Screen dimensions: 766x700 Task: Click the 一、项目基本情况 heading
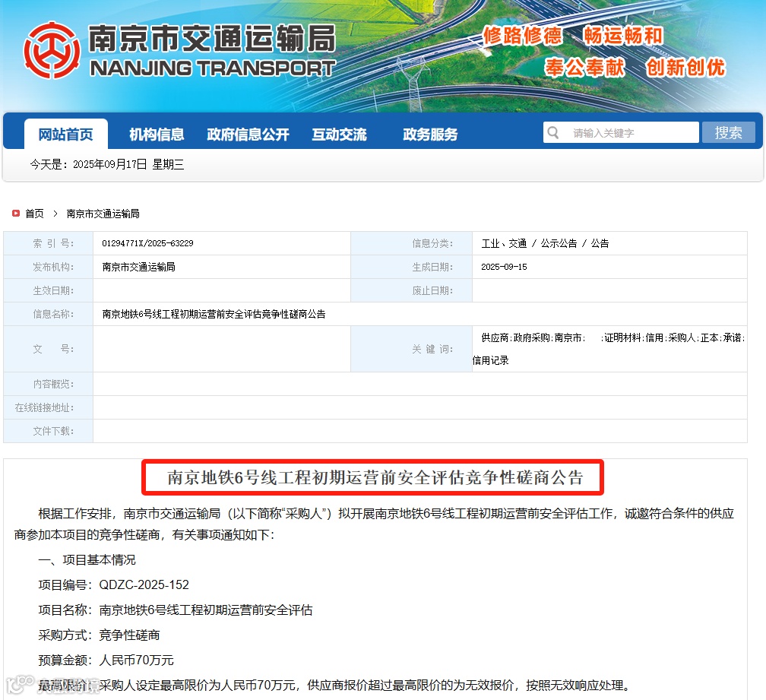87,560
